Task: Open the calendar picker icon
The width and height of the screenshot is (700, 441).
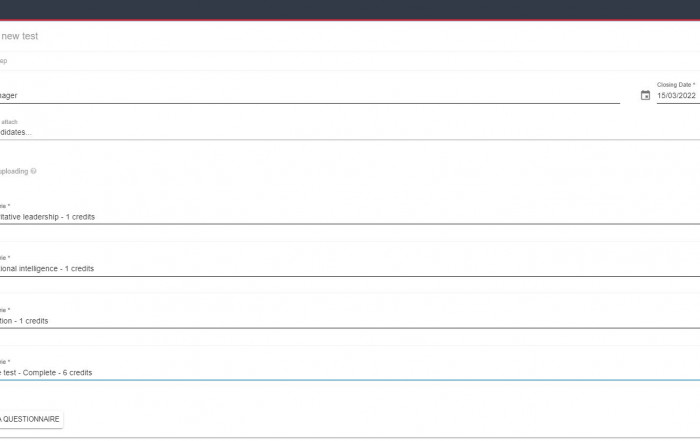Action: (645, 95)
